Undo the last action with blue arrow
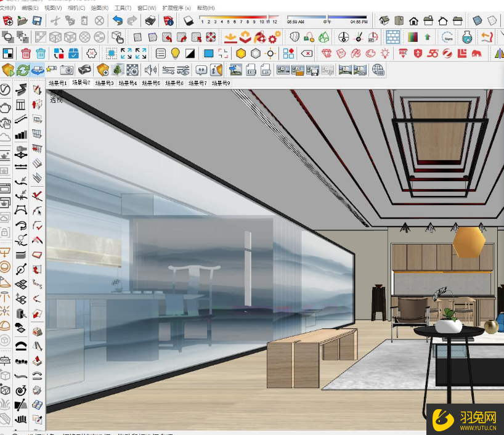 117,21
